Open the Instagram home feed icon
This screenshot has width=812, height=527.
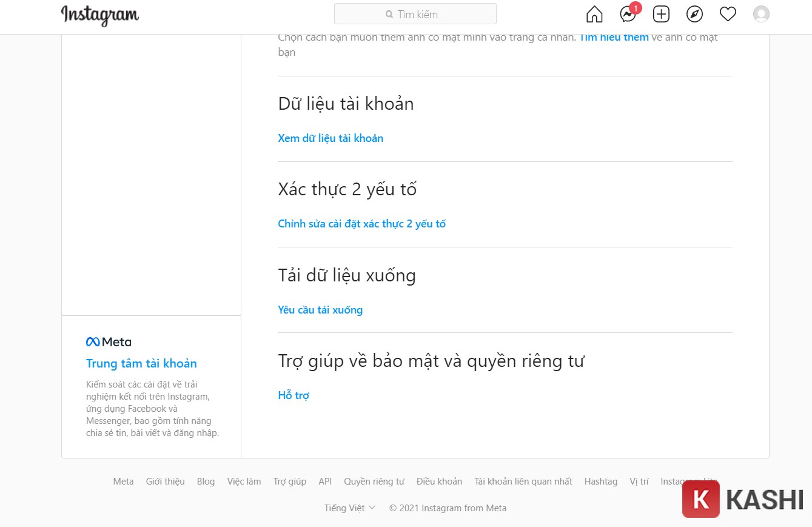click(x=594, y=13)
